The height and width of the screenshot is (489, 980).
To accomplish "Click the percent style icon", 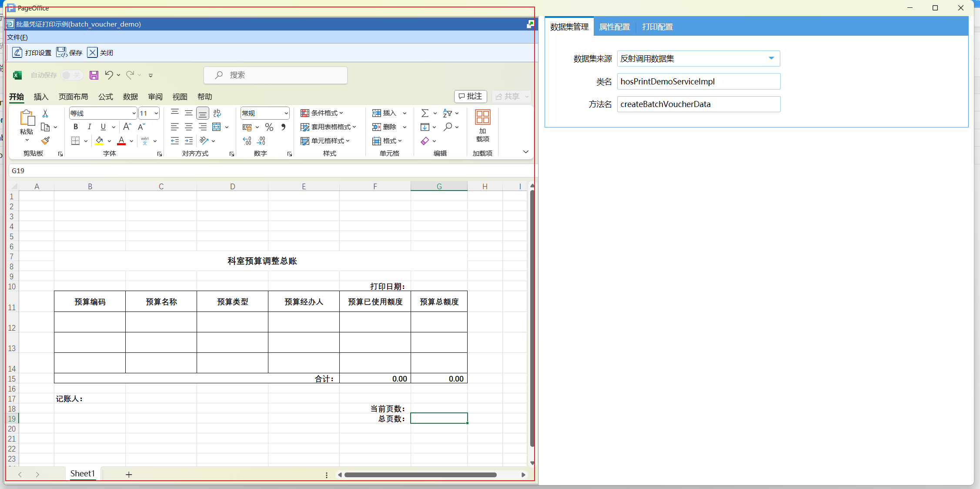I will (x=269, y=127).
